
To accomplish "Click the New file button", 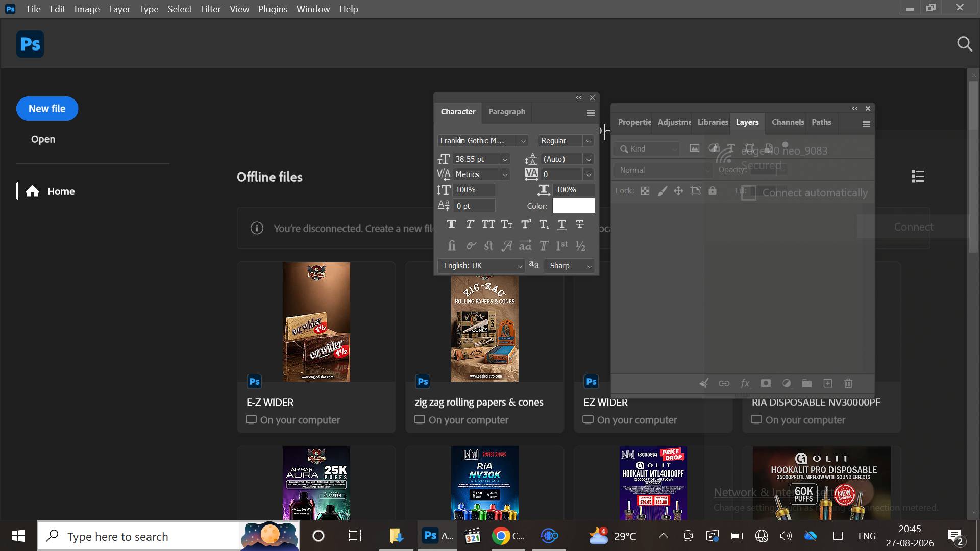I will (47, 109).
